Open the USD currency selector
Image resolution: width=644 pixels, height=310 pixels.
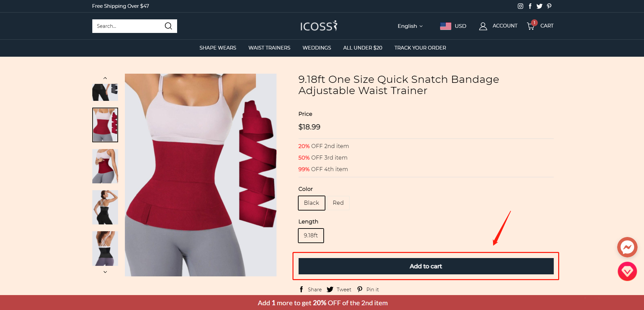tap(453, 26)
